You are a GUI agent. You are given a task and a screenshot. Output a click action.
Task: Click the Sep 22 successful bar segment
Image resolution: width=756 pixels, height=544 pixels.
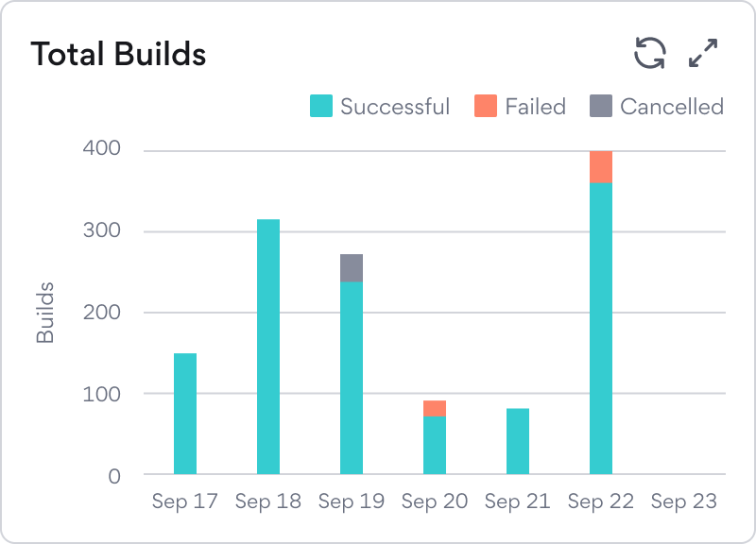(601, 329)
